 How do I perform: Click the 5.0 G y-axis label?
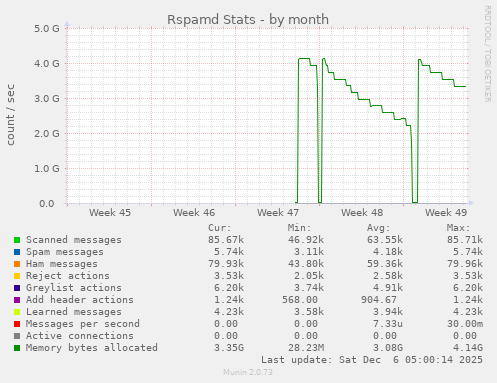(x=47, y=29)
